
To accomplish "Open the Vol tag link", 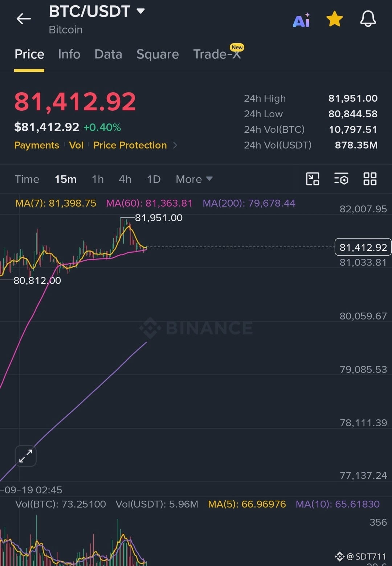I will (76, 145).
